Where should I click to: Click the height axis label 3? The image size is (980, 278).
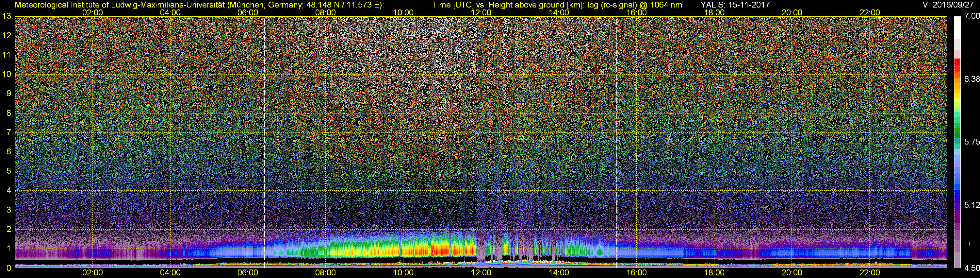click(9, 210)
